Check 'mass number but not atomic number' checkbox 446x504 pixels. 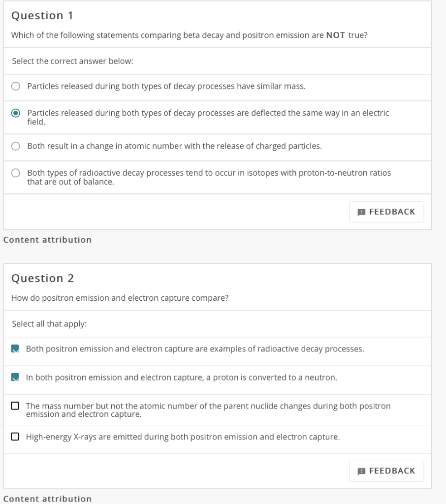pos(15,407)
